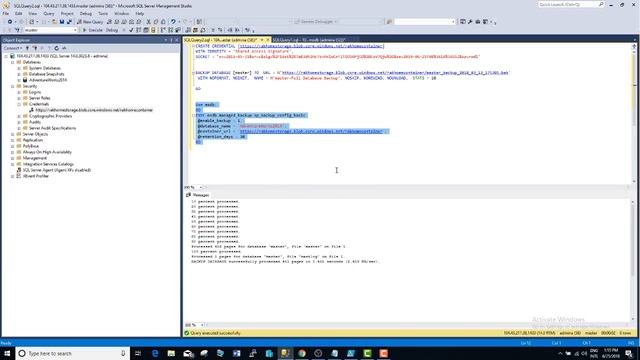Click the Debug button in the SQL toolbar

[112, 30]
